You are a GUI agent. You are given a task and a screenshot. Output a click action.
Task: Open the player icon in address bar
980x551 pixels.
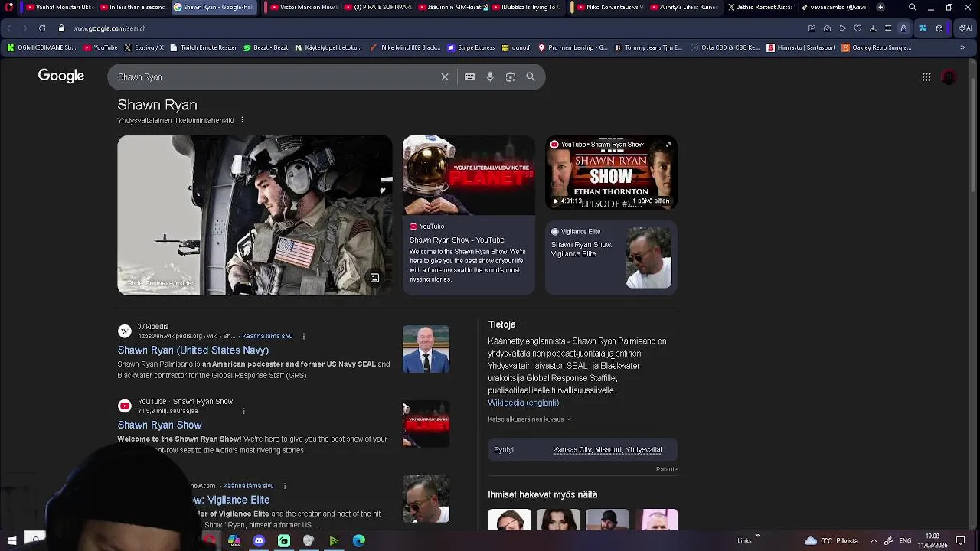(x=842, y=28)
